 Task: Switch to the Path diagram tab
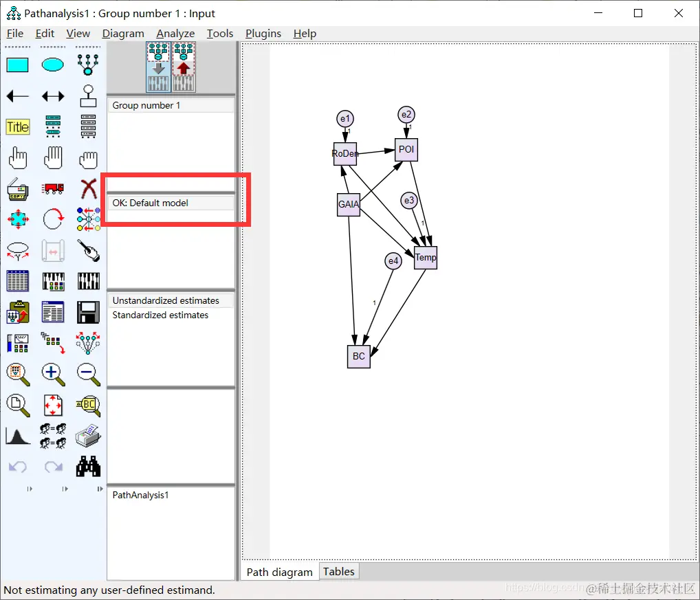(x=279, y=572)
